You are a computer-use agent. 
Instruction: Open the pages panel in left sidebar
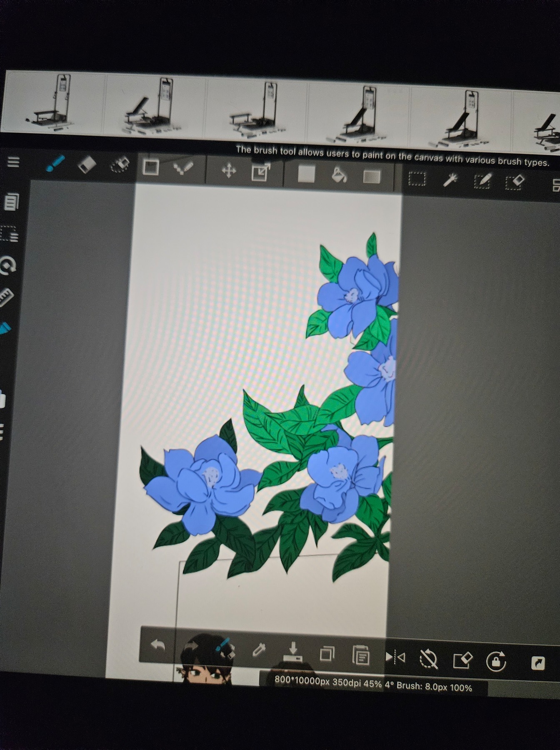coord(11,202)
